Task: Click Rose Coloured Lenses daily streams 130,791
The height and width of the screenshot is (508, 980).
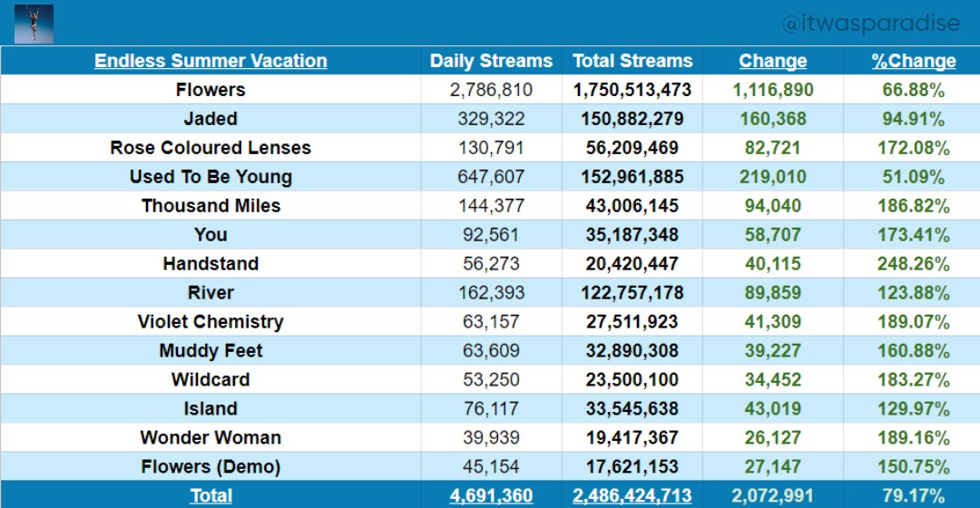Action: point(491,148)
